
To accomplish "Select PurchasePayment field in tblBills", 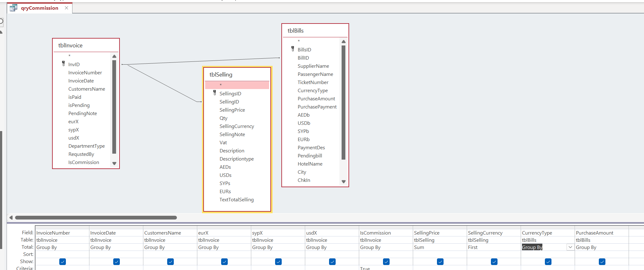I will pyautogui.click(x=317, y=107).
